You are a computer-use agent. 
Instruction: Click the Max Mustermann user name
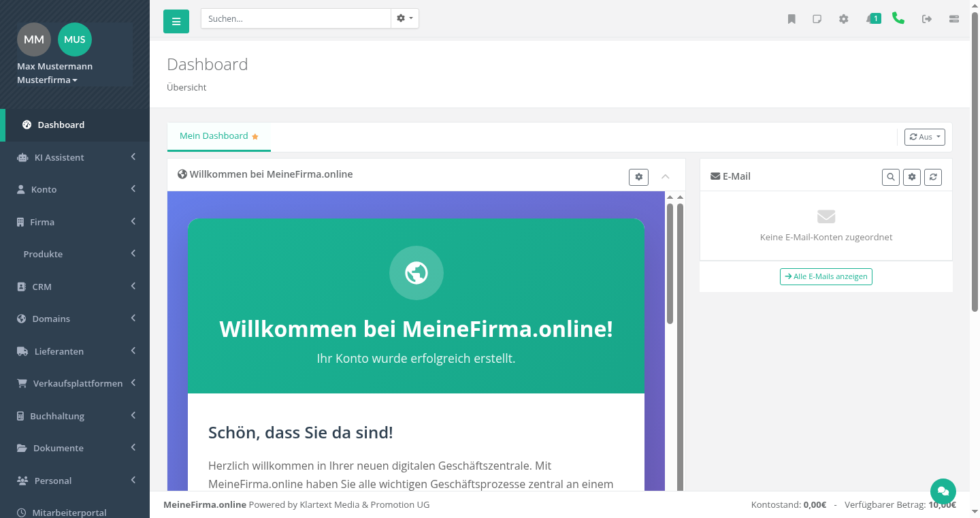(54, 66)
